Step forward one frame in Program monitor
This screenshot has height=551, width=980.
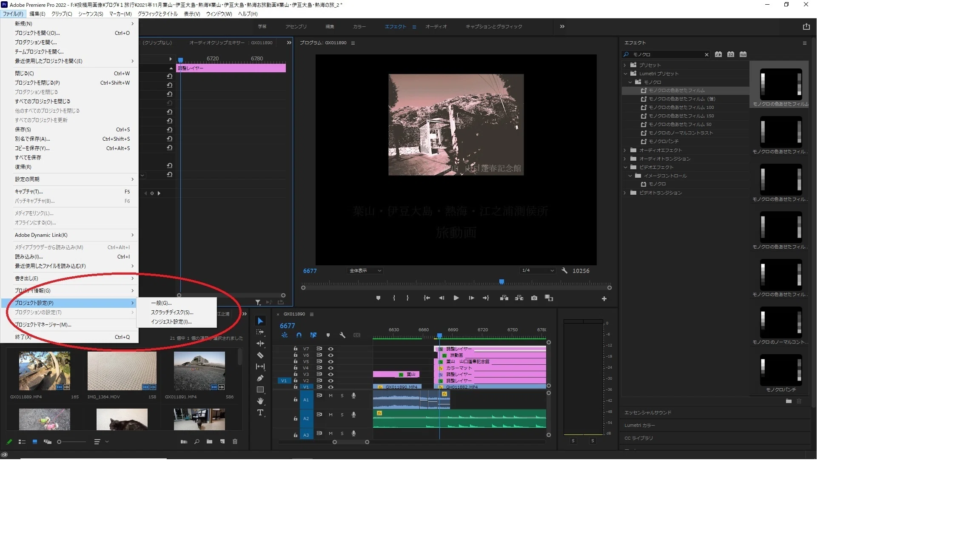[x=471, y=298]
